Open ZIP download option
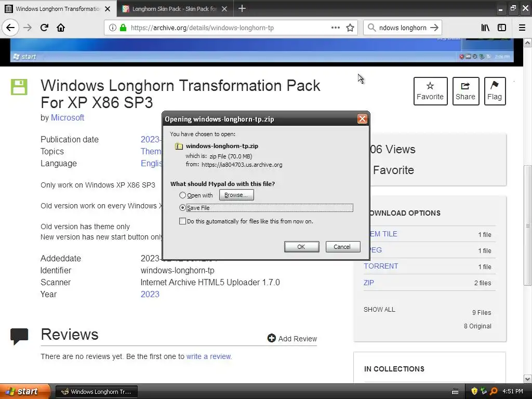This screenshot has width=532, height=399. point(368,283)
